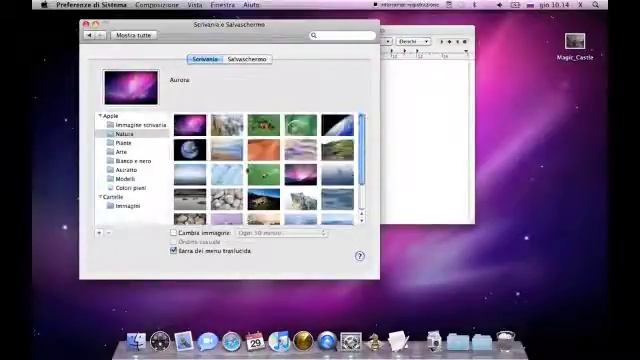Open iChat from the Dock
The image size is (640, 360).
coord(207,341)
